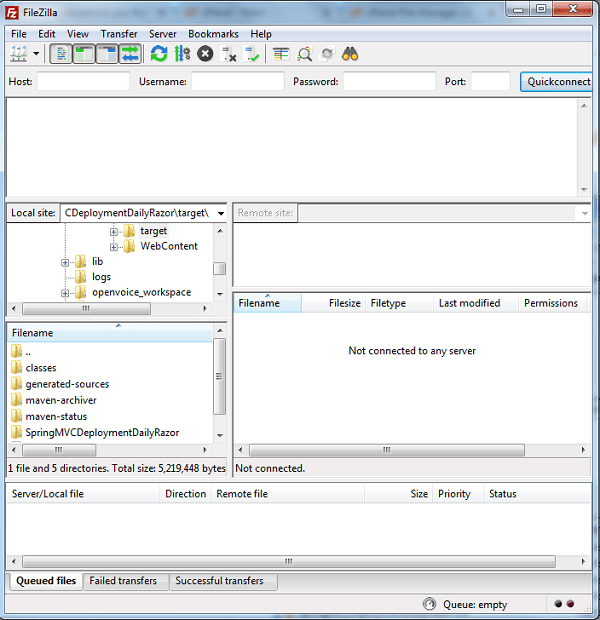
Task: Focus the Username input field
Action: tap(238, 81)
